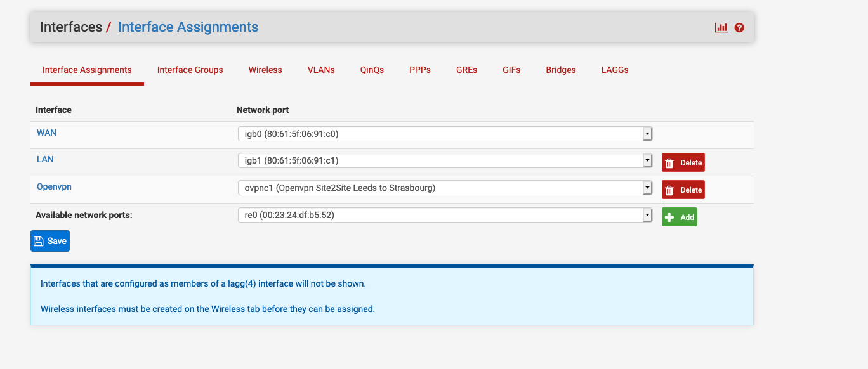
Task: Open the Wireless tab
Action: point(265,70)
